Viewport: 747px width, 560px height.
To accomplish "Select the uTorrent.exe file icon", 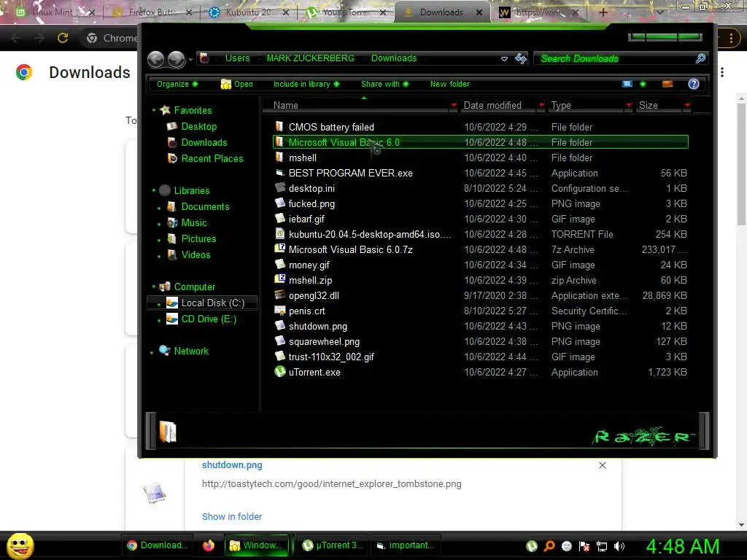I will point(280,371).
